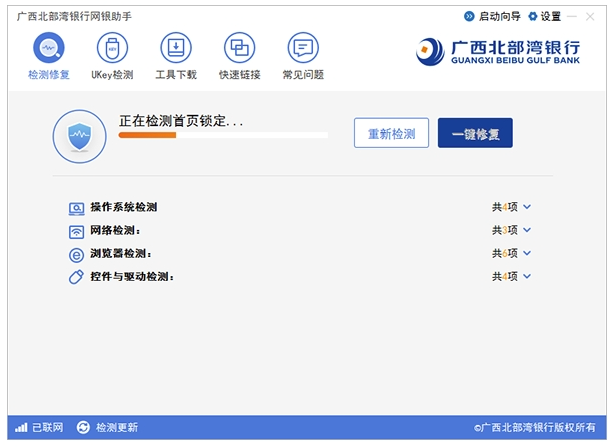Click 共6项 in the 浏览器检测 row
The image size is (614, 447).
[x=505, y=253]
